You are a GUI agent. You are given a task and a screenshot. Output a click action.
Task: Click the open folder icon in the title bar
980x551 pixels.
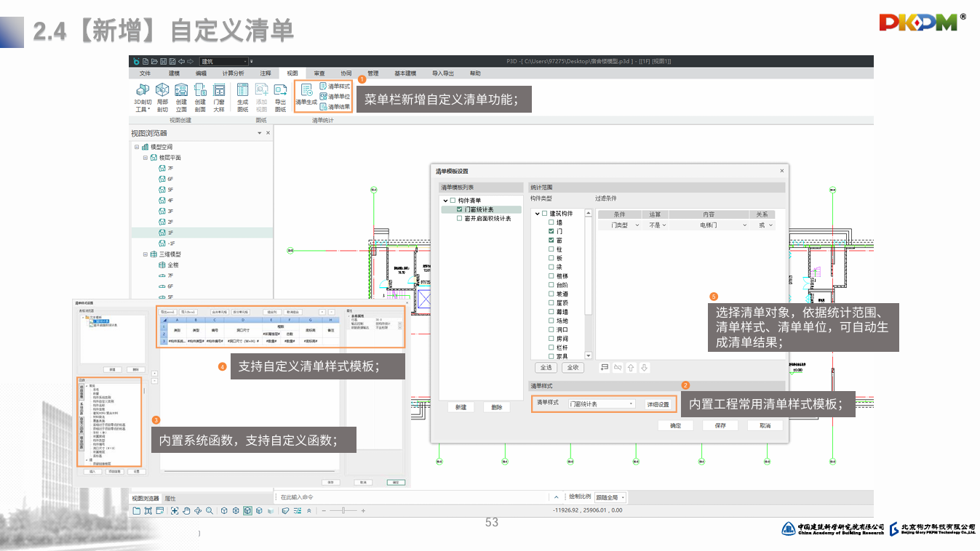(154, 61)
